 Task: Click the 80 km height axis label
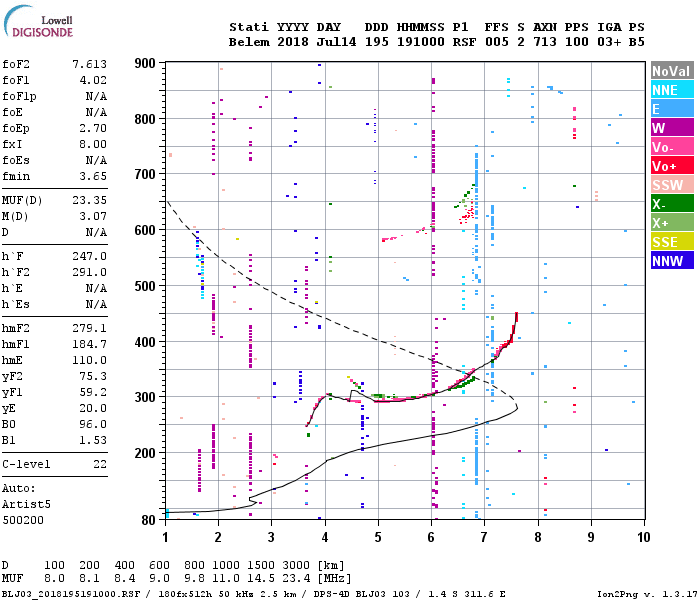(x=148, y=520)
